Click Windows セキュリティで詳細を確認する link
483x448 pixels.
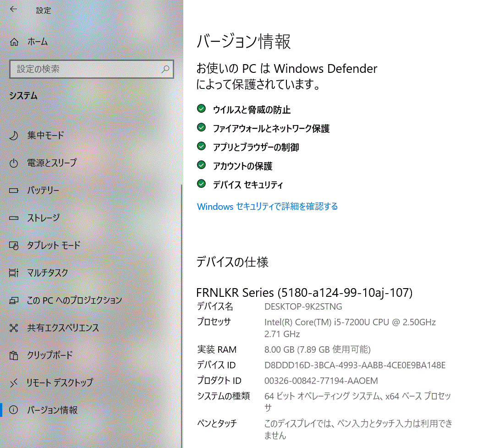point(267,206)
